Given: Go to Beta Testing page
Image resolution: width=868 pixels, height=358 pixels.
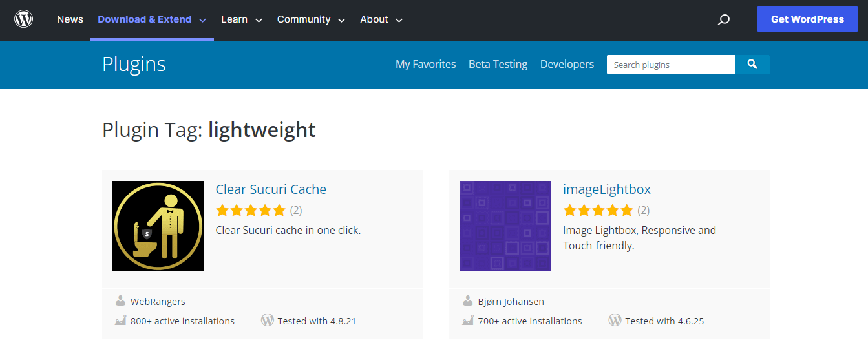Looking at the screenshot, I should [498, 65].
